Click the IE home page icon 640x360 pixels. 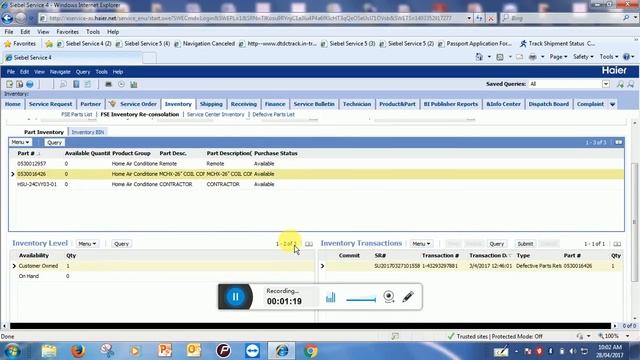tap(479, 57)
